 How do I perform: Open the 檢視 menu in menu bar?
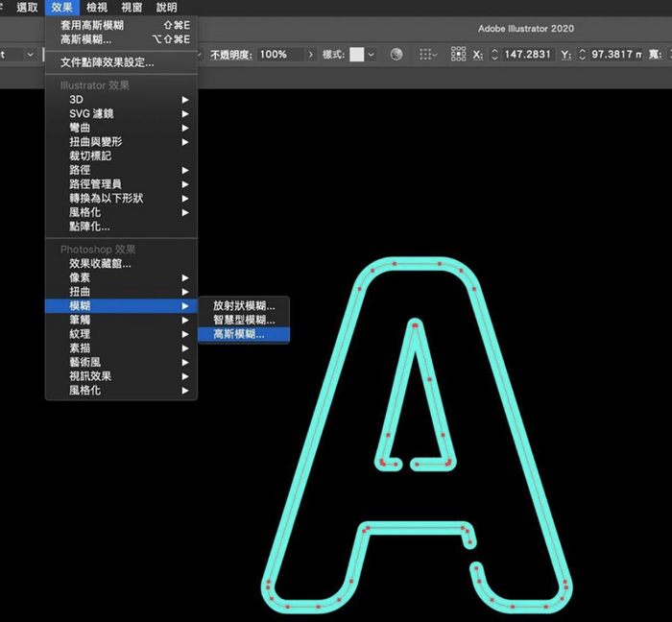97,8
